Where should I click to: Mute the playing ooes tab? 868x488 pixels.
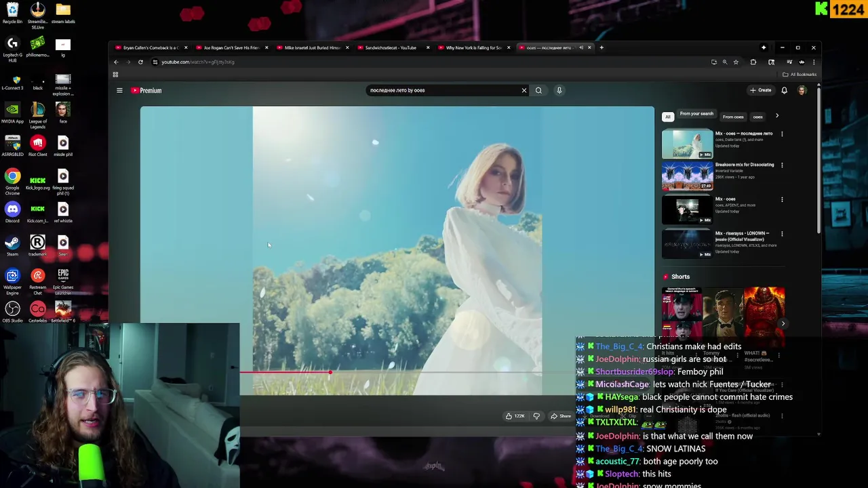580,47
